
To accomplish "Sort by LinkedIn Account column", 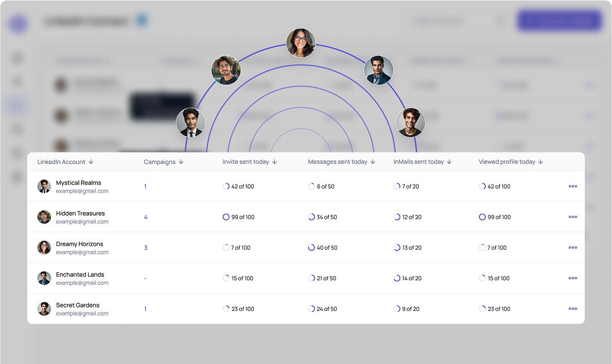I will coord(91,162).
